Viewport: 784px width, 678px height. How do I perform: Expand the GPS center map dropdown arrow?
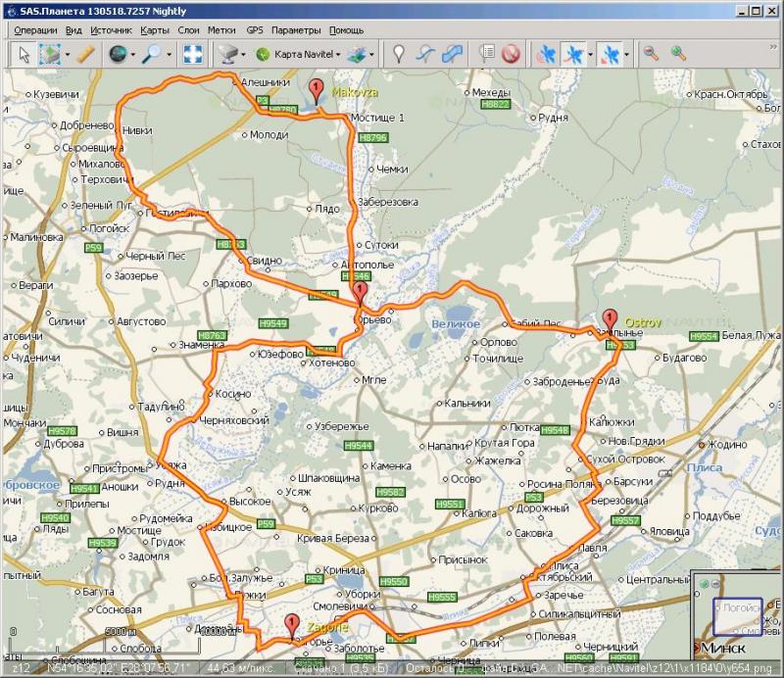click(626, 54)
